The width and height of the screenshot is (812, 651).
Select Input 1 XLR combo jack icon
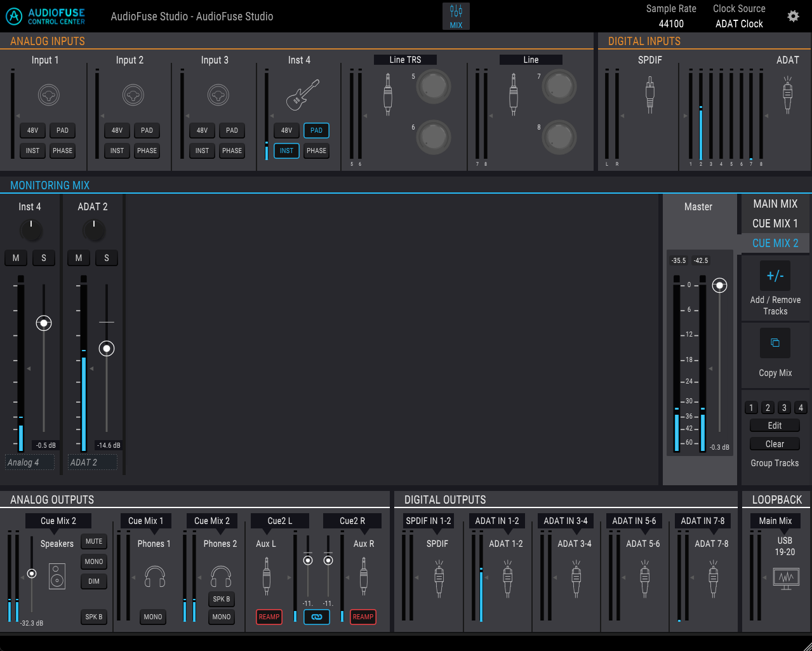pos(48,95)
